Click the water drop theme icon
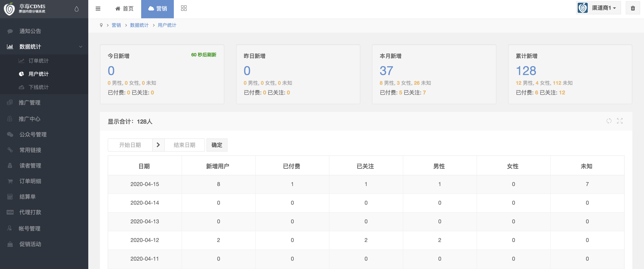 coord(76,9)
